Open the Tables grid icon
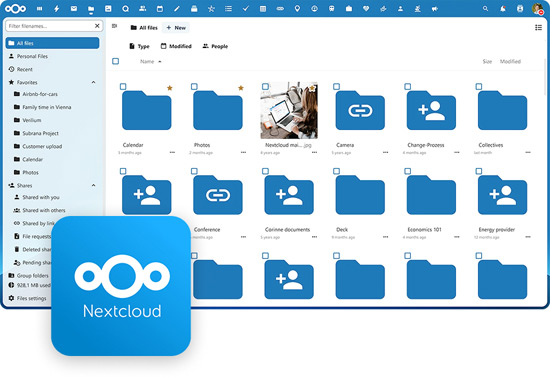The width and height of the screenshot is (550, 380). click(263, 9)
